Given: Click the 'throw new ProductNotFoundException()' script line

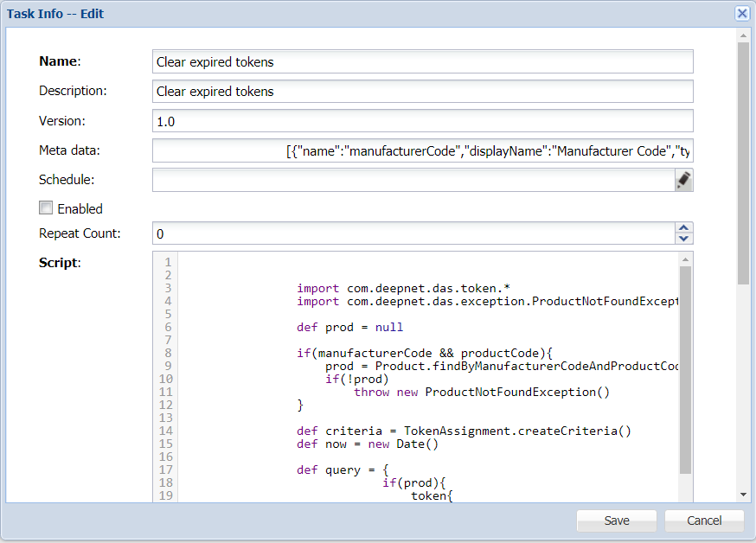Looking at the screenshot, I should click(x=481, y=392).
